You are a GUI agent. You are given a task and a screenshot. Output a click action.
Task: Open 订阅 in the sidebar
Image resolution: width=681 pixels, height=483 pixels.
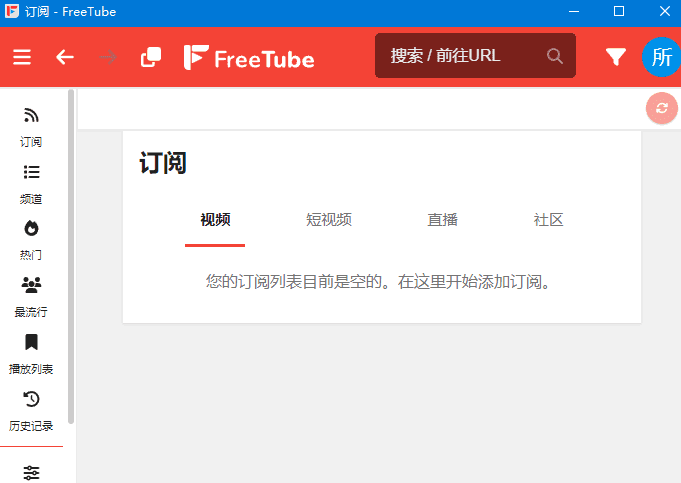coord(31,127)
